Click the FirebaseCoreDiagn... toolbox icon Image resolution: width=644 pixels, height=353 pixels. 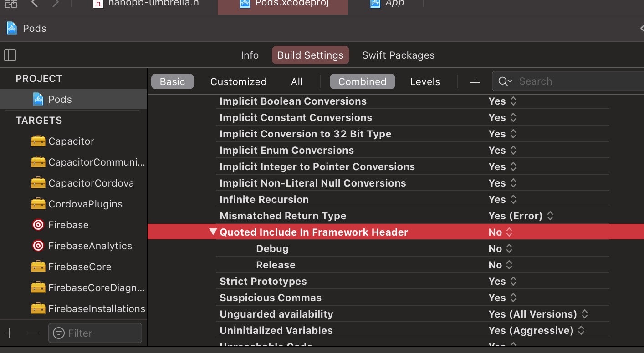coord(38,287)
